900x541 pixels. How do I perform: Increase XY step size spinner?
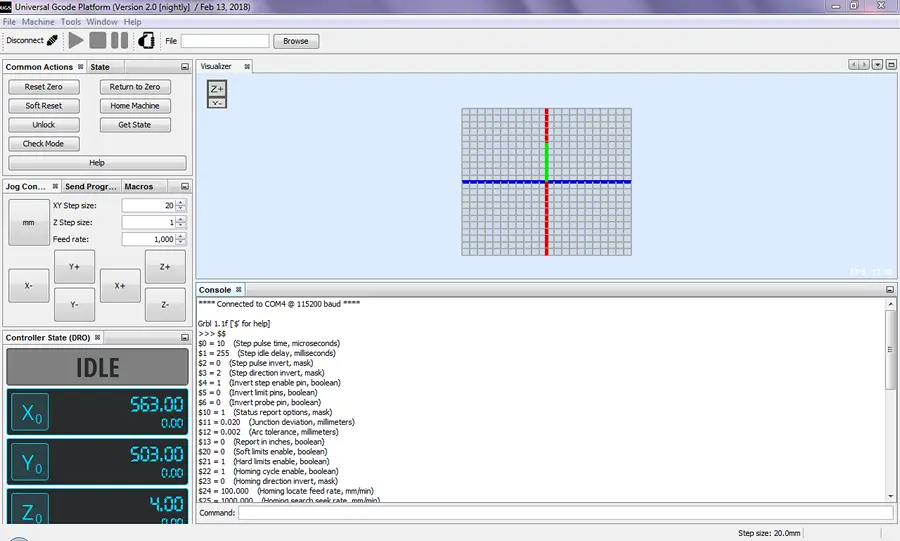click(x=181, y=203)
